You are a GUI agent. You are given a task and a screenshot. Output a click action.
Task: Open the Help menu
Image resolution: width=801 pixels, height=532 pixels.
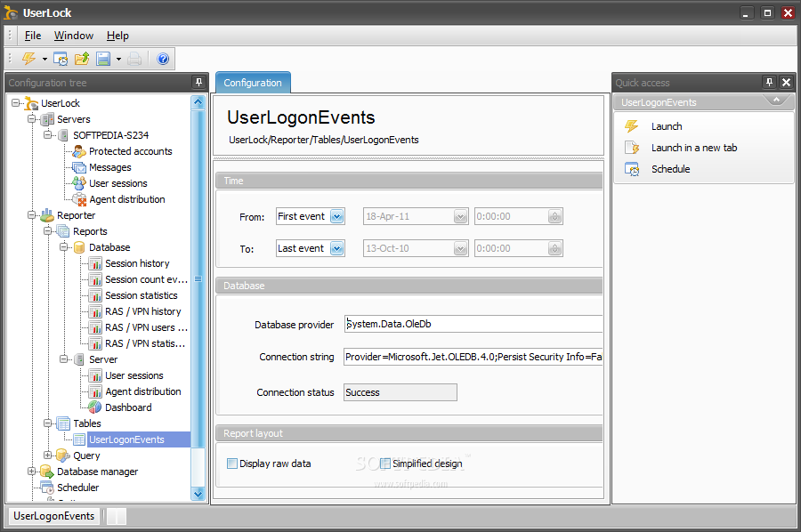pos(117,36)
